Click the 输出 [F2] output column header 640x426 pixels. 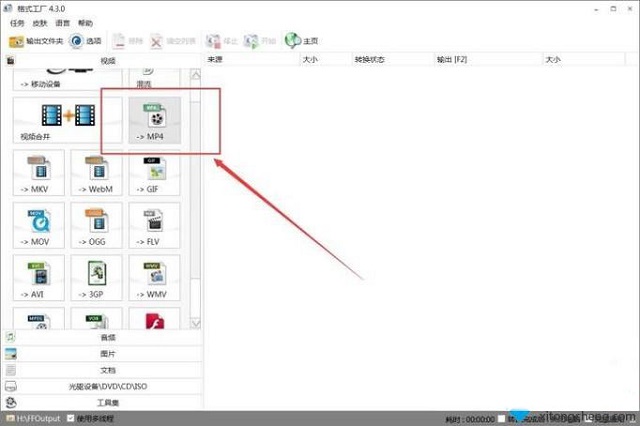(x=488, y=60)
